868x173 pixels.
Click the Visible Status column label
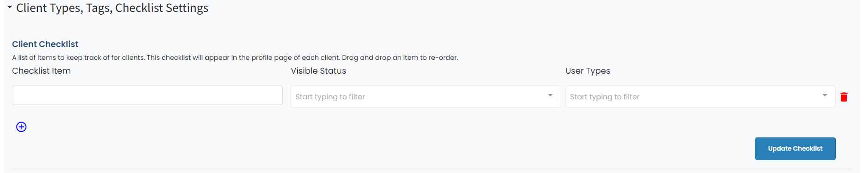319,71
